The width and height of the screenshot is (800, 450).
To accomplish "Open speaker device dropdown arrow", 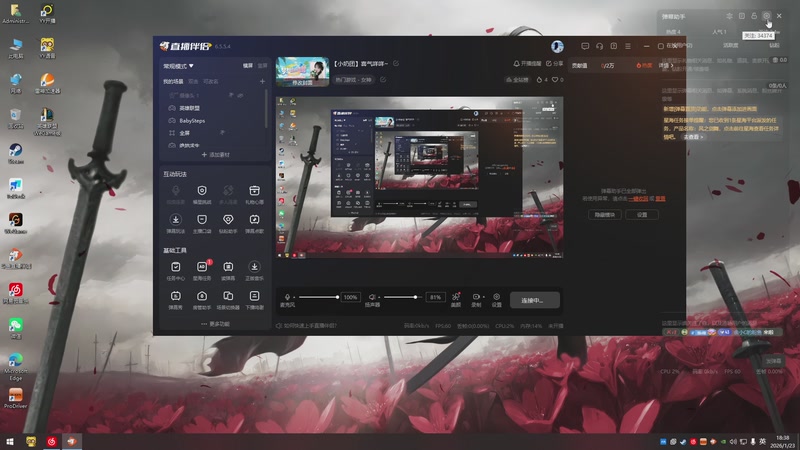I will pyautogui.click(x=379, y=297).
